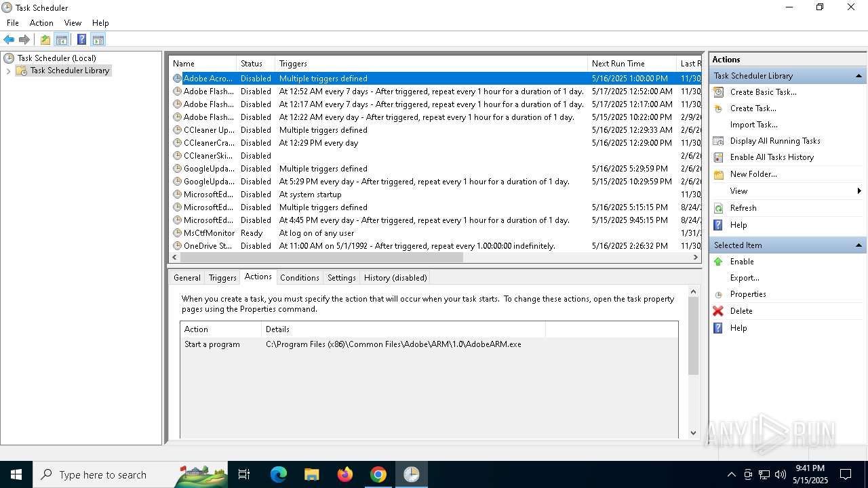Image resolution: width=868 pixels, height=488 pixels.
Task: Click the Properties clock icon
Action: pyautogui.click(x=718, y=295)
